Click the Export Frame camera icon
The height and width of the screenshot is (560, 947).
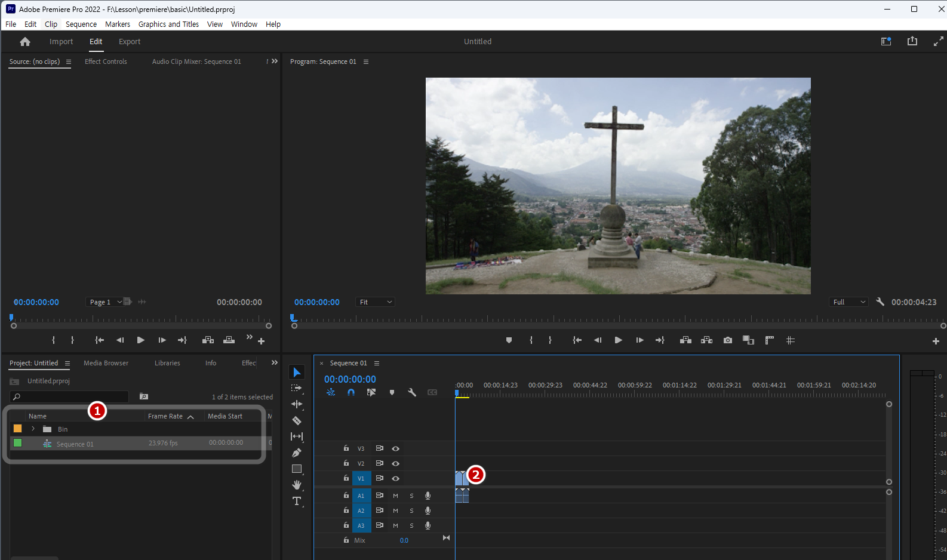[727, 340]
